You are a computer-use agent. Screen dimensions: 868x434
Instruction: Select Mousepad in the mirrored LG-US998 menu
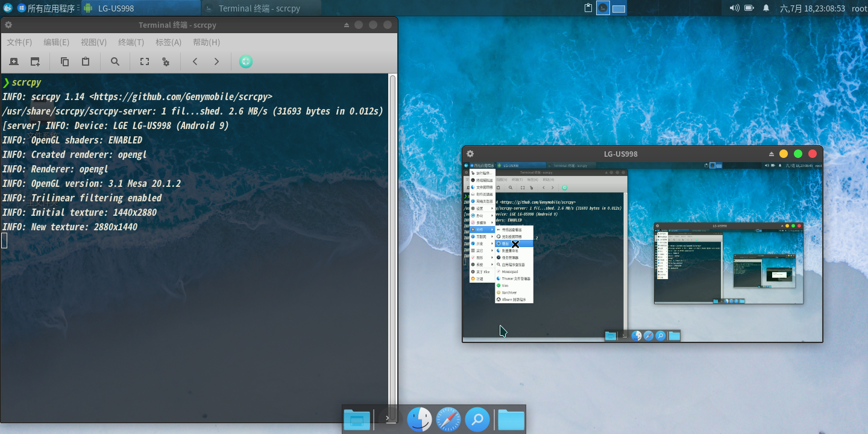point(514,272)
